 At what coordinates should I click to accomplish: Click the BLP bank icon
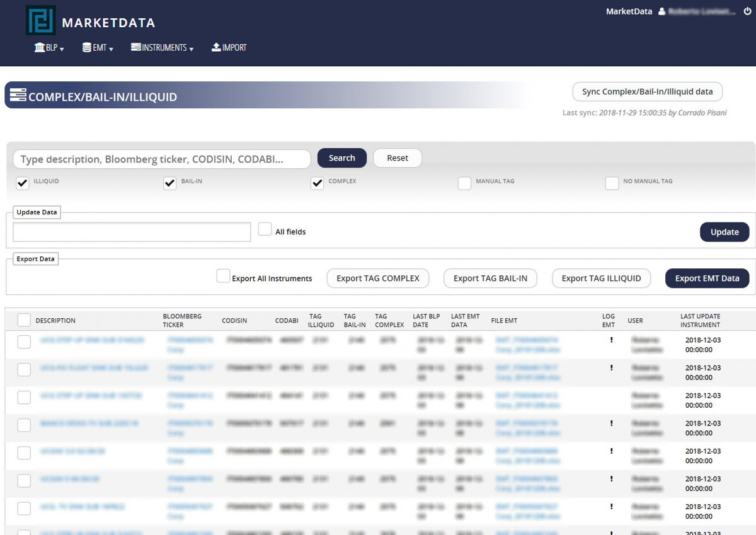[x=39, y=47]
